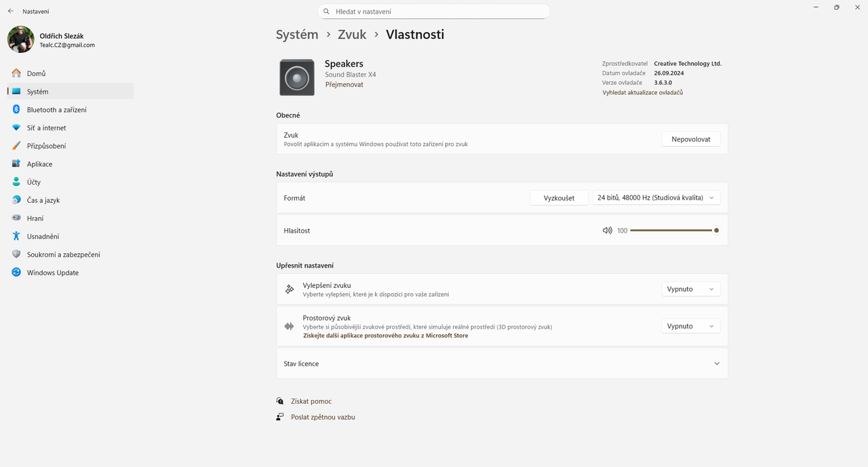Image resolution: width=868 pixels, height=467 pixels.
Task: Click the Přizpůsobení brush icon
Action: (x=16, y=146)
